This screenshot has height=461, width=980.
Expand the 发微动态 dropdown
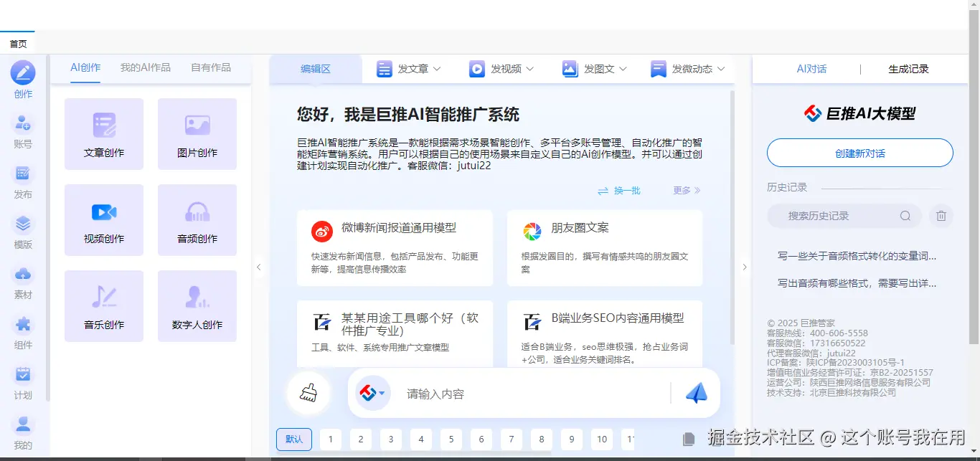pyautogui.click(x=688, y=69)
